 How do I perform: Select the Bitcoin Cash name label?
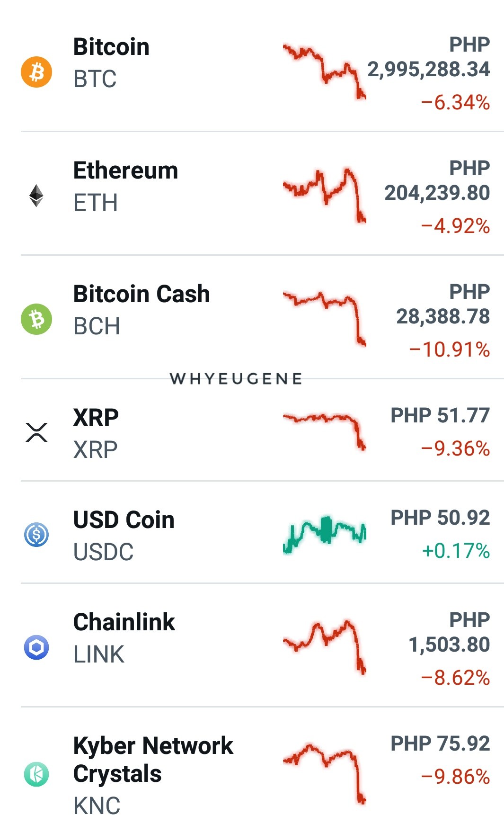[x=141, y=294]
